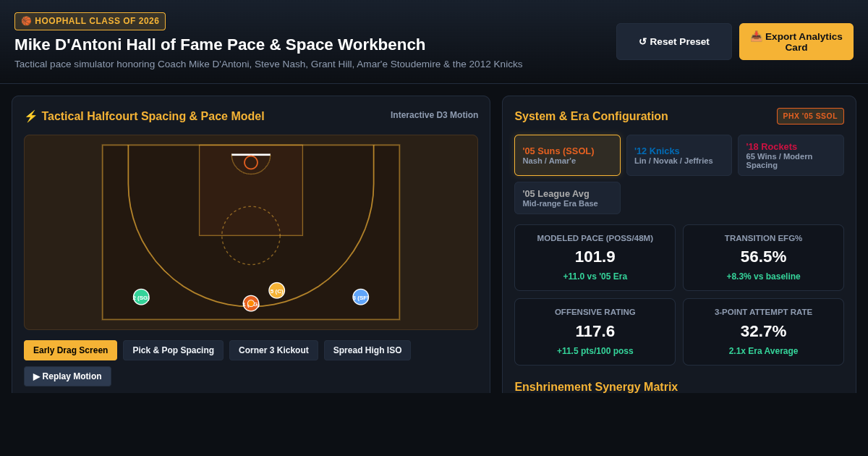Screen dimensions: 868x456
Task: Export the analytics card
Action: [x=796, y=41]
